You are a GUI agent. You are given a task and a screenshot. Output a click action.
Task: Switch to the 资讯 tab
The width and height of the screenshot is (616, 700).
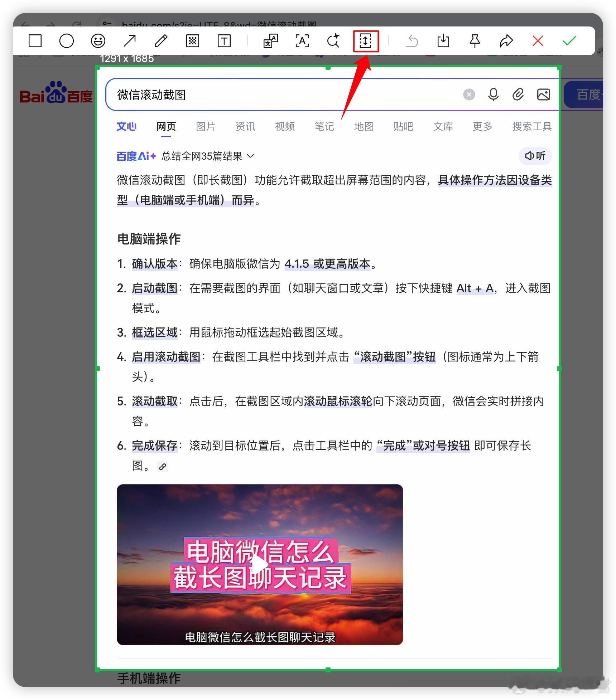pyautogui.click(x=245, y=126)
